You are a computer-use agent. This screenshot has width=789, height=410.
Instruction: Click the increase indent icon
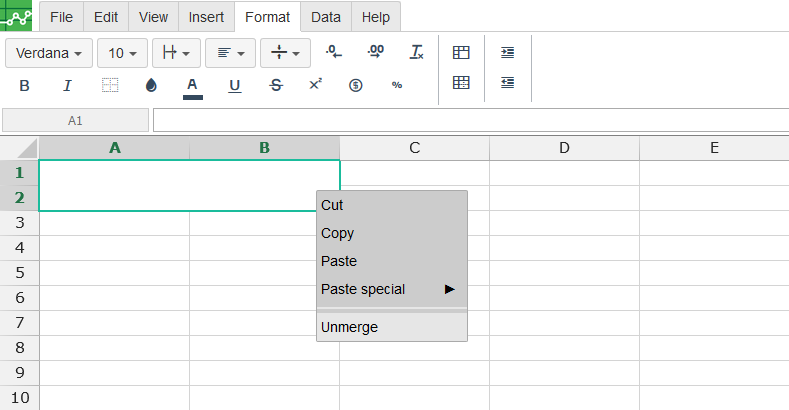coord(508,52)
